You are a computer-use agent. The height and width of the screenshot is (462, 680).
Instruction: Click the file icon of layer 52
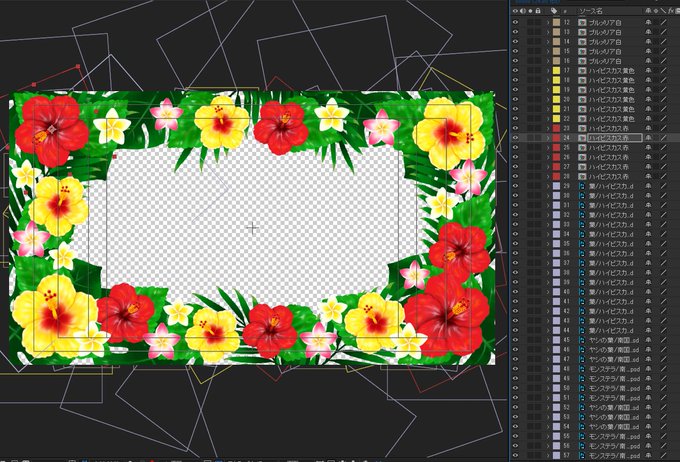582,407
